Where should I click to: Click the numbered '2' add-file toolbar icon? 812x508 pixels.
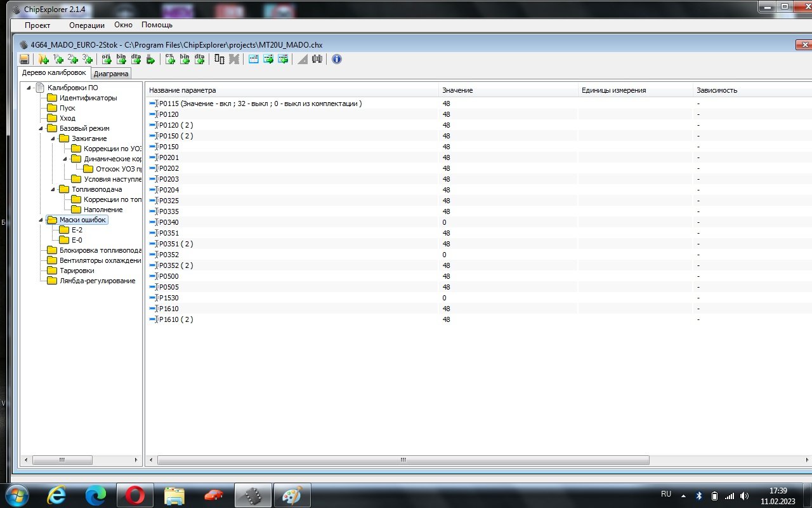coord(73,59)
